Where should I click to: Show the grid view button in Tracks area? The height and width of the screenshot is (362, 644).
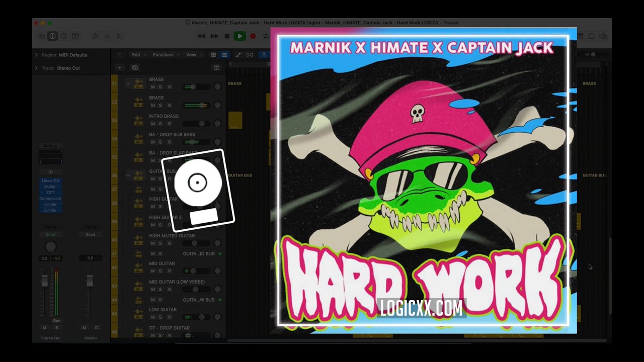click(213, 55)
